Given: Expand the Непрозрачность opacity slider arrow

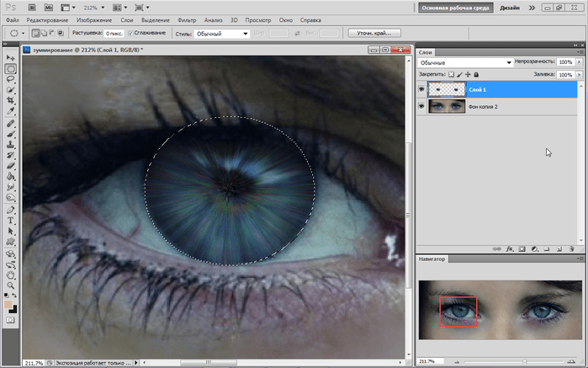Looking at the screenshot, I should coord(577,62).
